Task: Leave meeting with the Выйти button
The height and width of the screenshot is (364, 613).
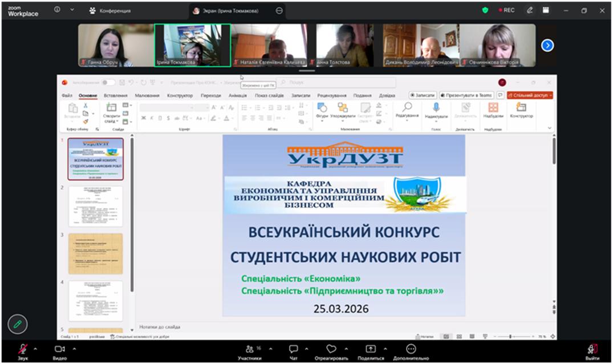Action: (592, 349)
